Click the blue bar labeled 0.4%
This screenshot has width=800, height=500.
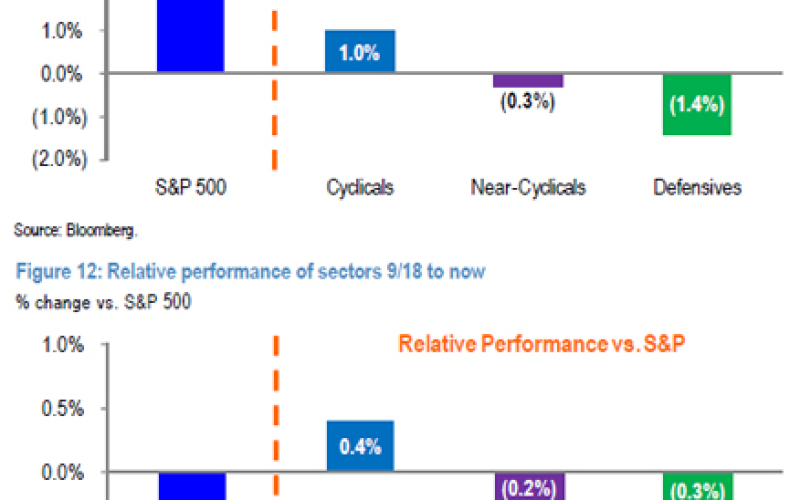[360, 446]
